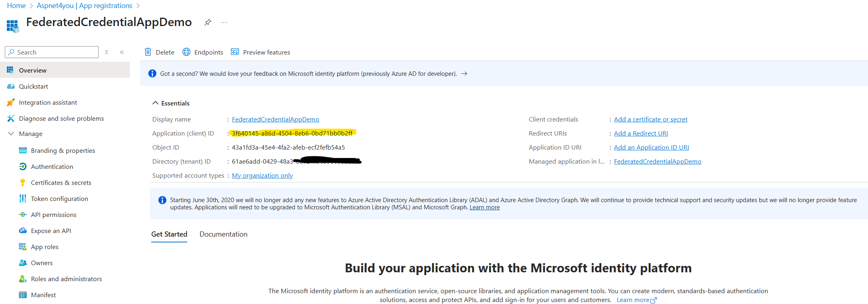The height and width of the screenshot is (304, 868).
Task: Select the highlighted Application (client) ID value
Action: (292, 133)
